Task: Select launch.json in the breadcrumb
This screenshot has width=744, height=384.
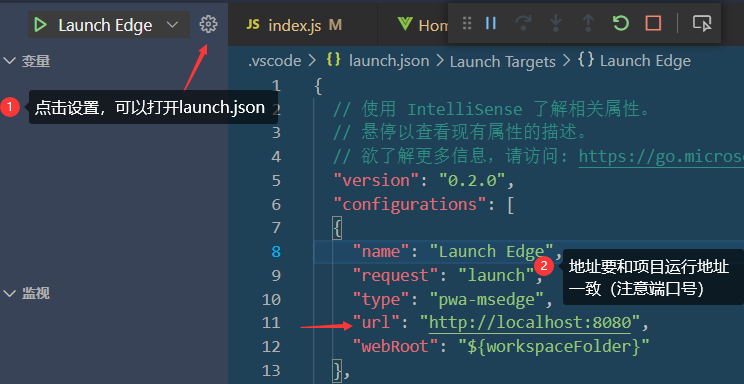Action: point(389,61)
